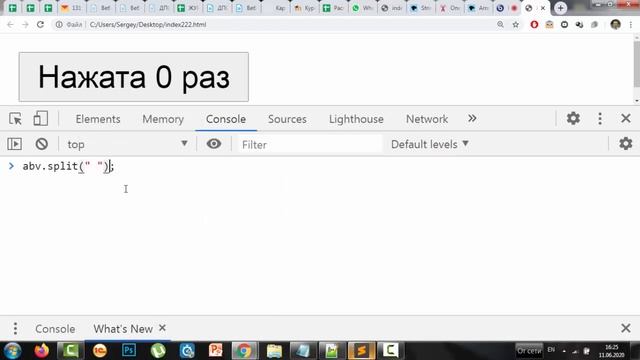Click the EN language indicator
This screenshot has width=640, height=360.
pos(551,350)
